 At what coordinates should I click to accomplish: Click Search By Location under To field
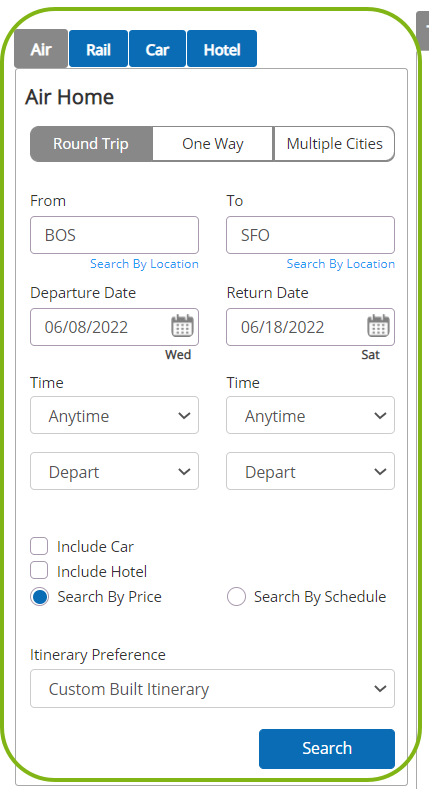click(x=340, y=264)
